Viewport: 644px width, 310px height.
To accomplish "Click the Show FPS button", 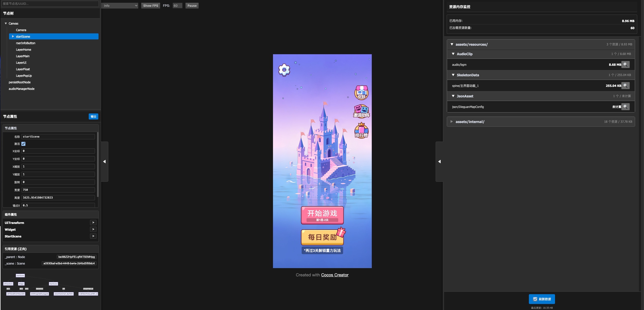I will pyautogui.click(x=151, y=6).
